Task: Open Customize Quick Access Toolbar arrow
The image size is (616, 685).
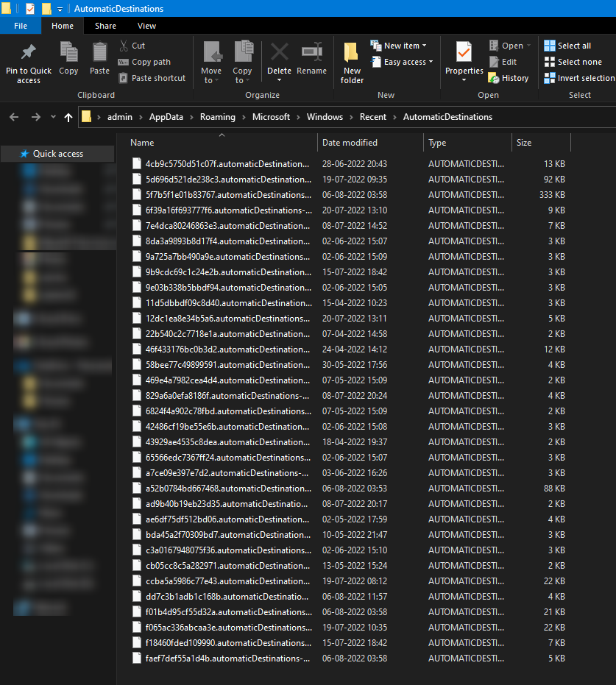Action: (x=60, y=9)
